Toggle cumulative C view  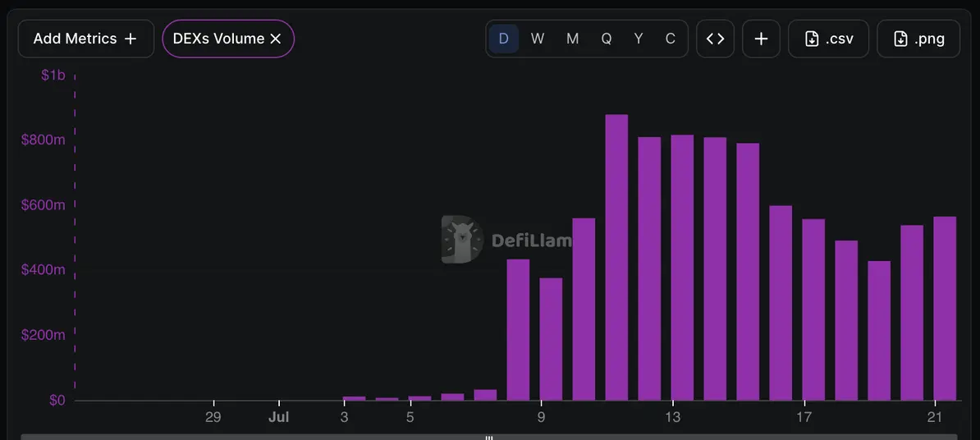point(670,39)
